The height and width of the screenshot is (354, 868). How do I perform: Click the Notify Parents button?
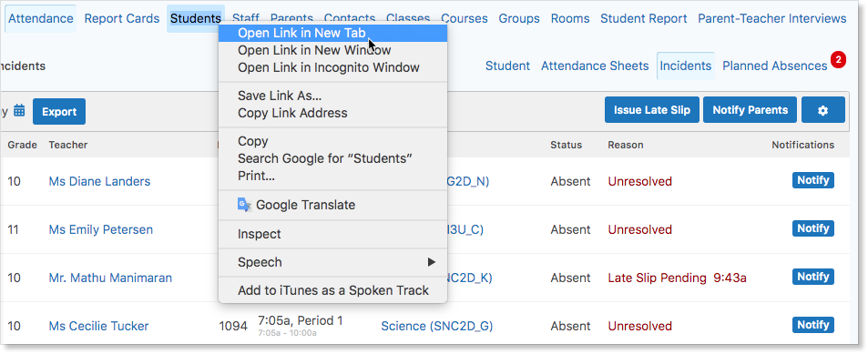pos(751,110)
